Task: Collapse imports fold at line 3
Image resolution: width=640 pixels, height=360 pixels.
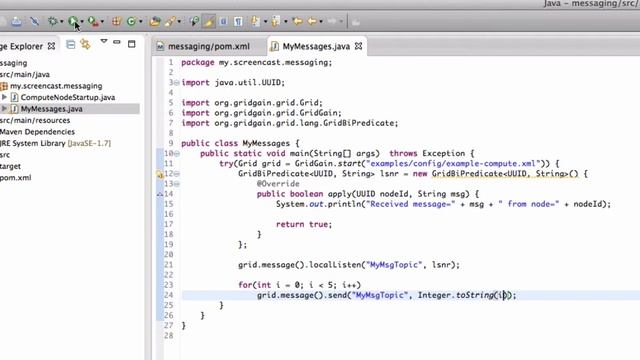Action: (177, 82)
